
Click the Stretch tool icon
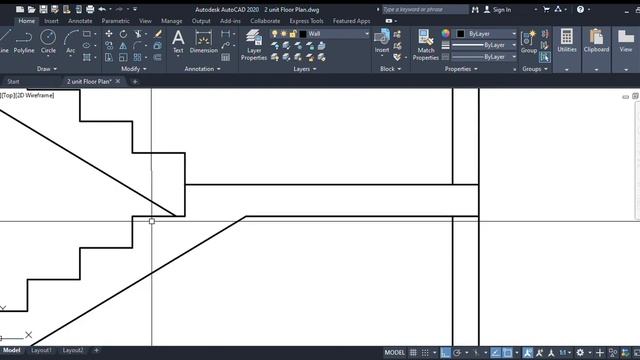pos(109,58)
